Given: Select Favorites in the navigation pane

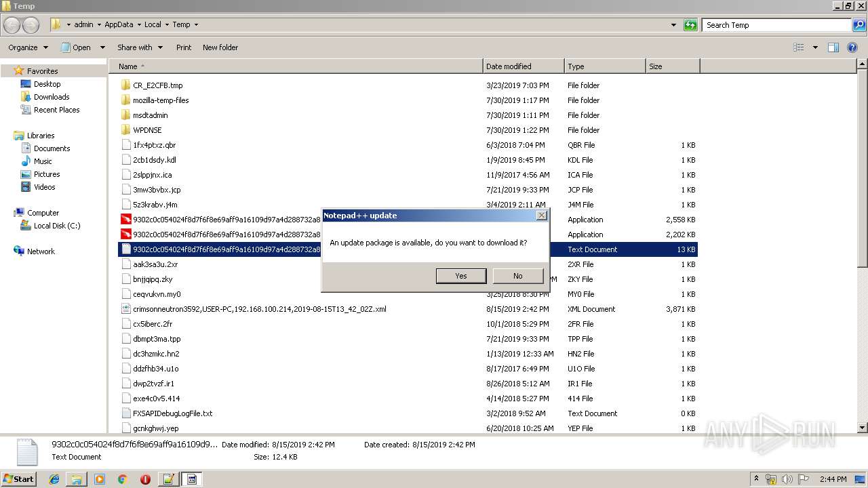Looking at the screenshot, I should (42, 71).
